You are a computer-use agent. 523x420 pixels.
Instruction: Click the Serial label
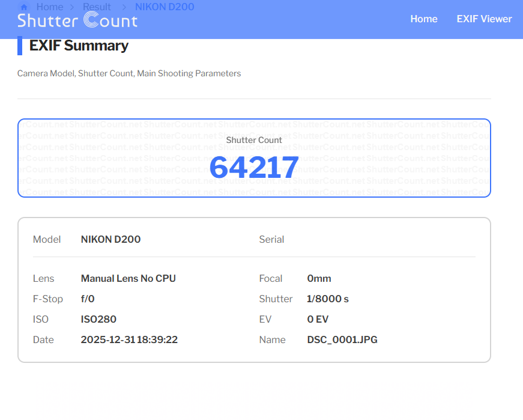[x=271, y=239]
